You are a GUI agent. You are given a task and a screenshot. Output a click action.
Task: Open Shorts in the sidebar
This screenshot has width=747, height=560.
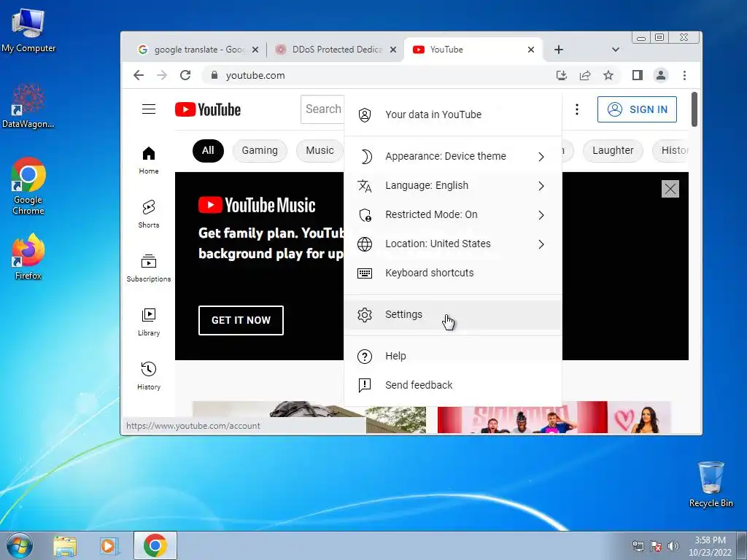coord(149,214)
